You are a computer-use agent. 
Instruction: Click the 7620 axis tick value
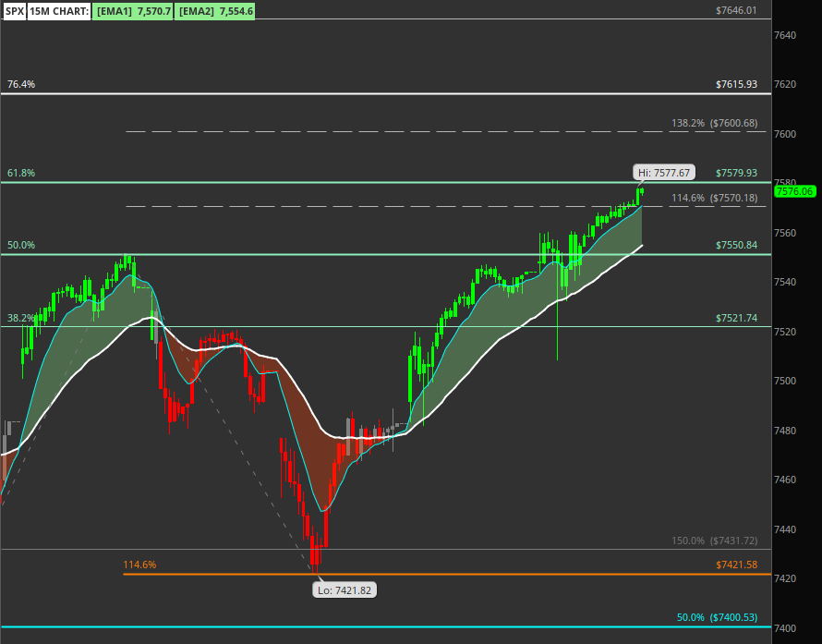(x=785, y=84)
